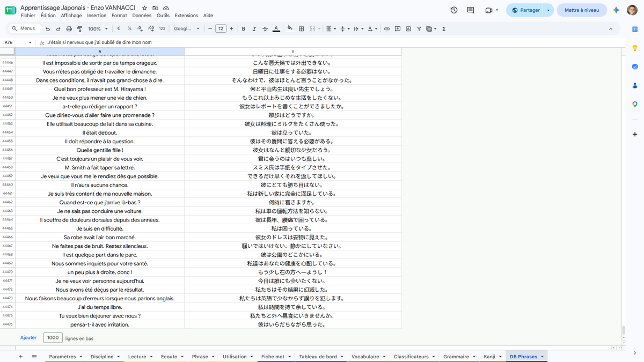Open the Tasks side panel icon
Image resolution: width=644 pixels, height=362 pixels.
(x=635, y=67)
